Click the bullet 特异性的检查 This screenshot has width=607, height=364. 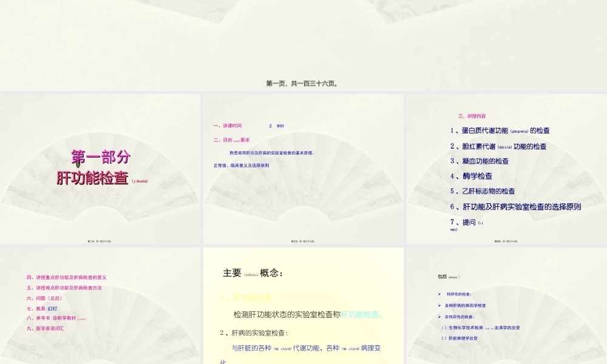pos(460,295)
